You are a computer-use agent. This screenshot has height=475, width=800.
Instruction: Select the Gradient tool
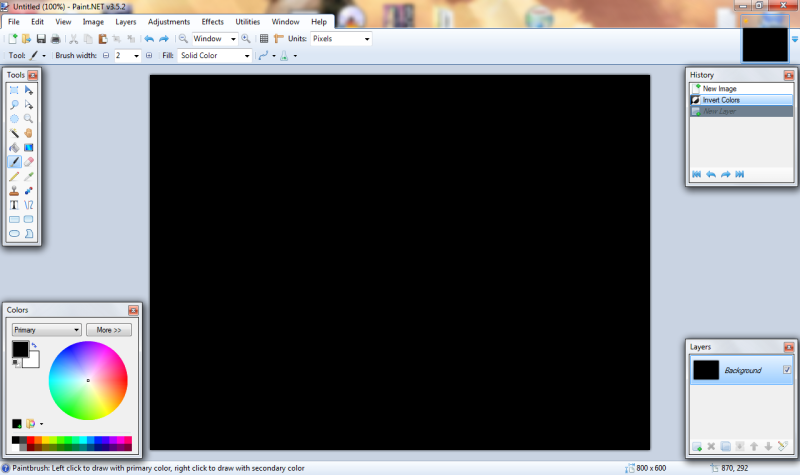coord(29,147)
